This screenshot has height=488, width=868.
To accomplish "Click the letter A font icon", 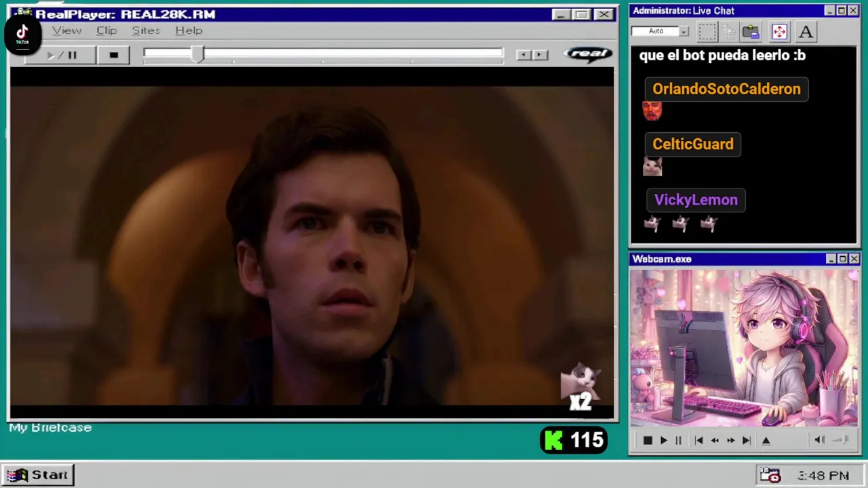I will point(806,31).
